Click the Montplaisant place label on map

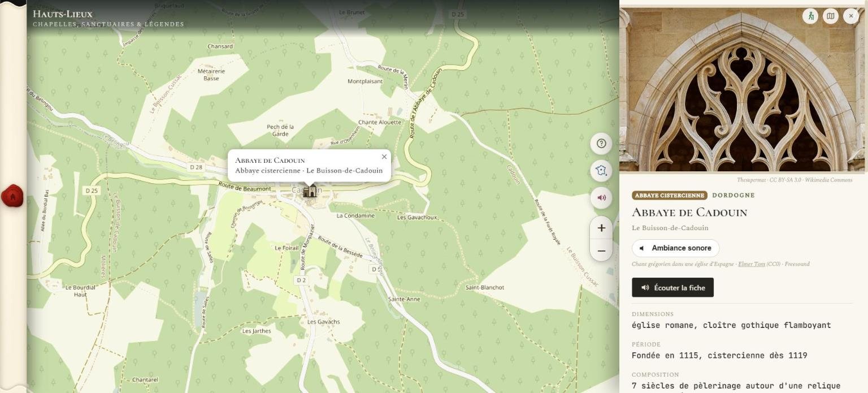365,81
